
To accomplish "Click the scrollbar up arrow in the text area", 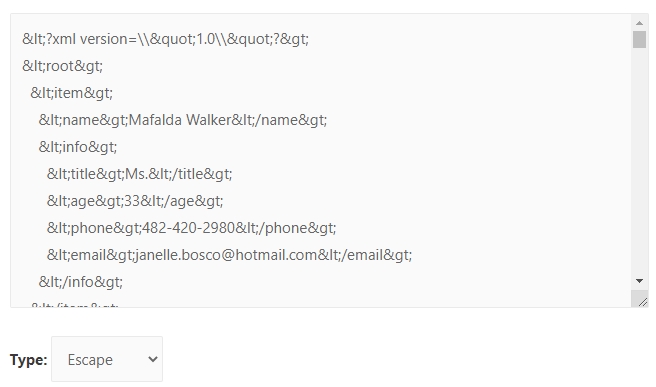I will click(639, 23).
